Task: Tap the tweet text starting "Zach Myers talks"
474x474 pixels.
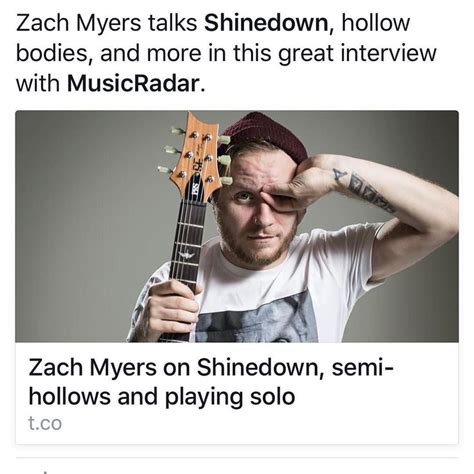Action: (226, 53)
